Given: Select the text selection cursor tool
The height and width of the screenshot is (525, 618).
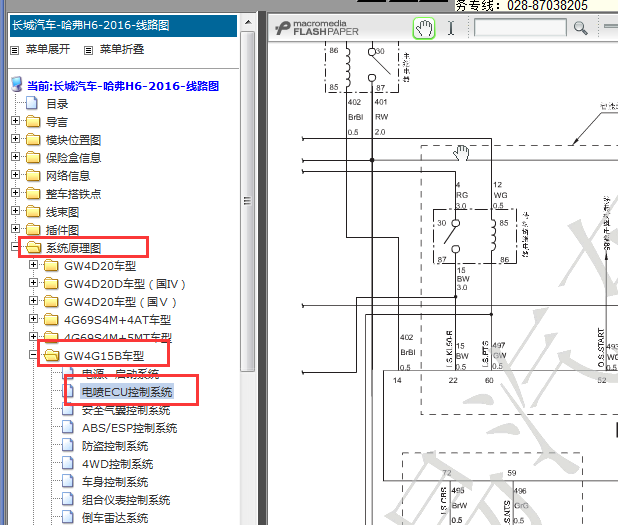Looking at the screenshot, I should pyautogui.click(x=451, y=28).
